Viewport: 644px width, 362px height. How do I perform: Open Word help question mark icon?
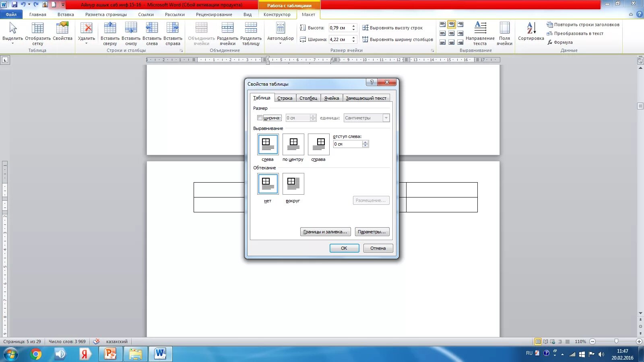point(639,14)
